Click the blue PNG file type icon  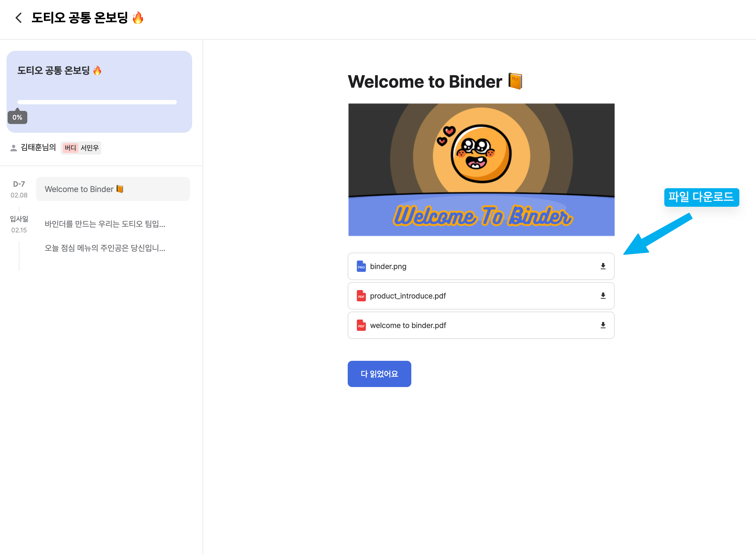click(361, 266)
